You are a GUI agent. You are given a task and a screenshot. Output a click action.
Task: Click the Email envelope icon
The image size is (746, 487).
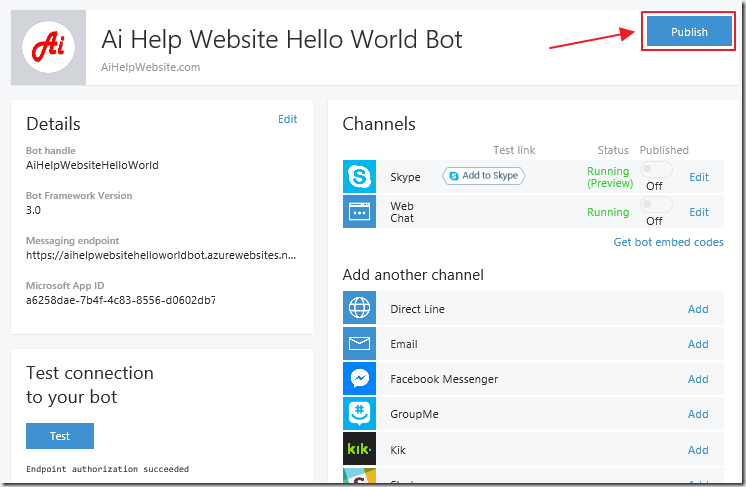tap(359, 343)
